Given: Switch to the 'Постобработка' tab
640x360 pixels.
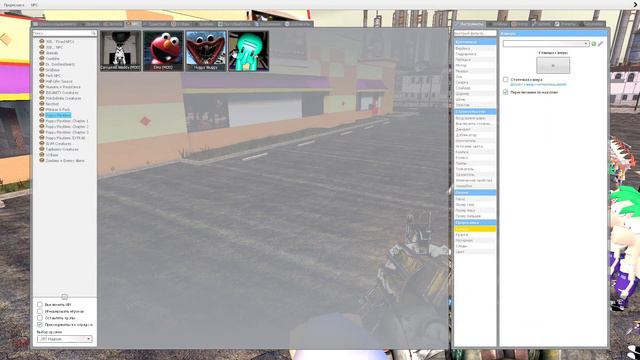Looking at the screenshot, I should point(235,24).
